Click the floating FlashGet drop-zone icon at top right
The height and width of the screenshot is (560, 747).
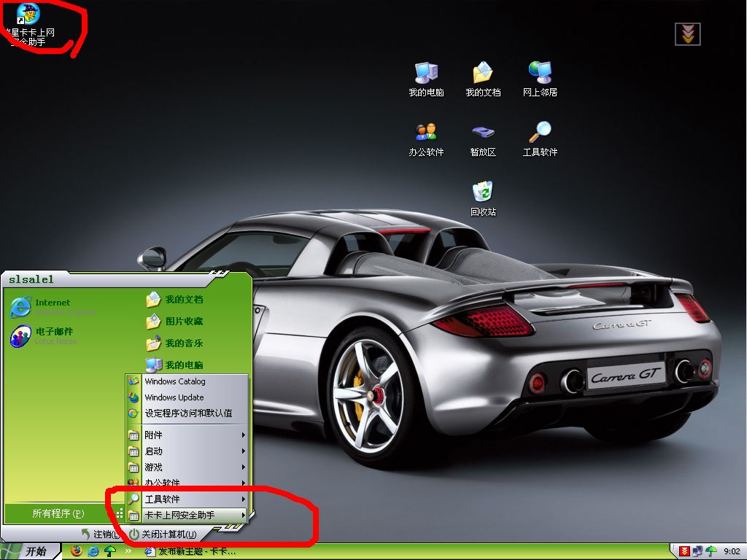tap(687, 34)
